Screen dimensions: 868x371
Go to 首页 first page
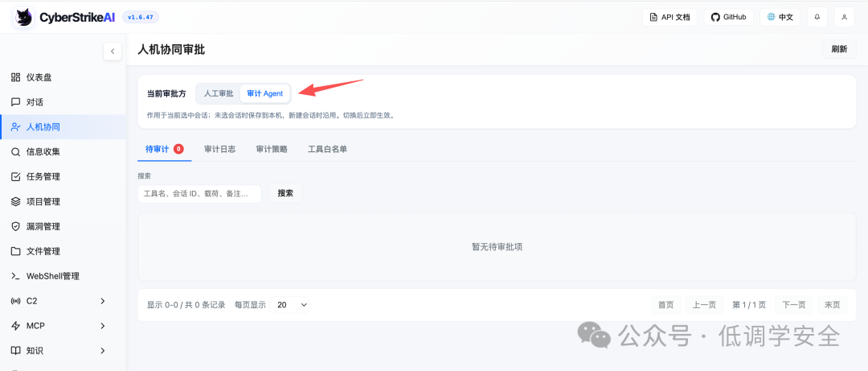click(666, 304)
